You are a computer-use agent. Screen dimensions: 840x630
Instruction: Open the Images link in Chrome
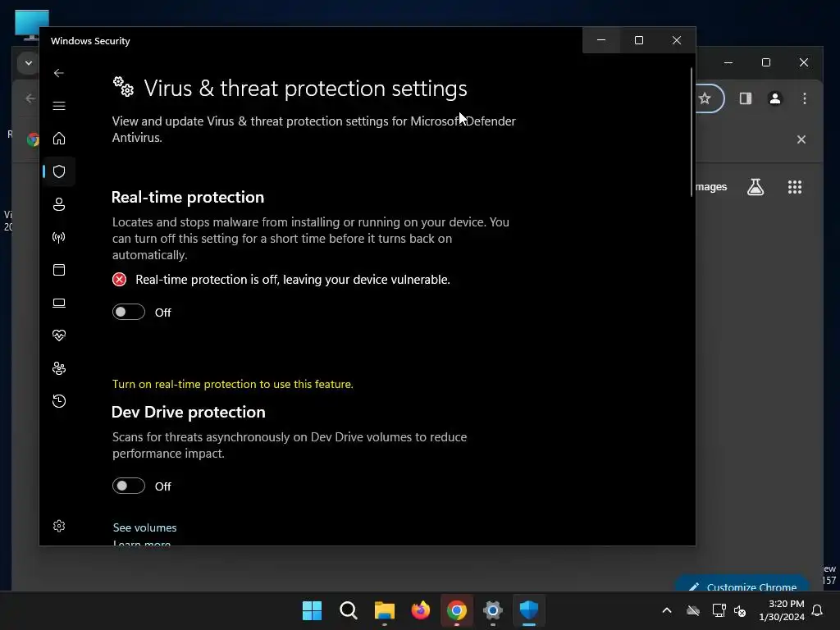point(711,187)
